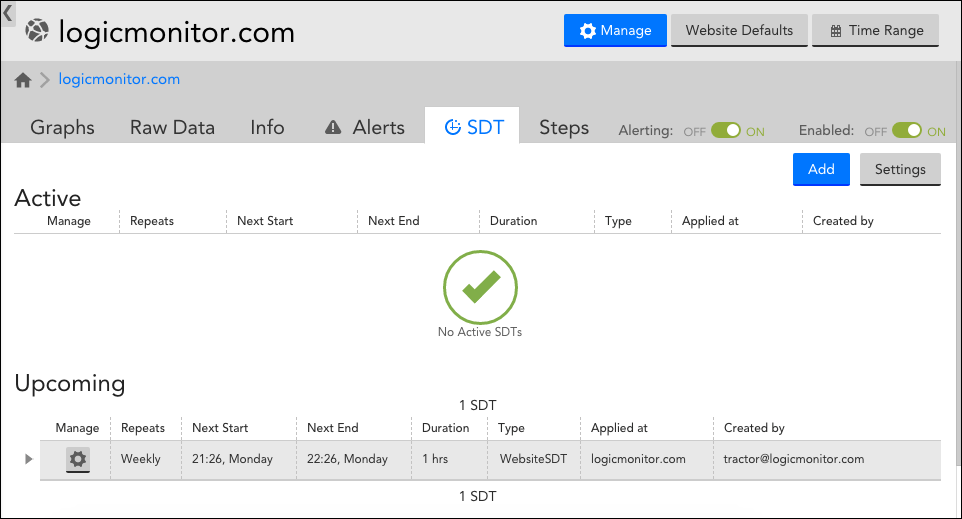Open Time Range calendar button
The image size is (962, 519).
coord(876,30)
